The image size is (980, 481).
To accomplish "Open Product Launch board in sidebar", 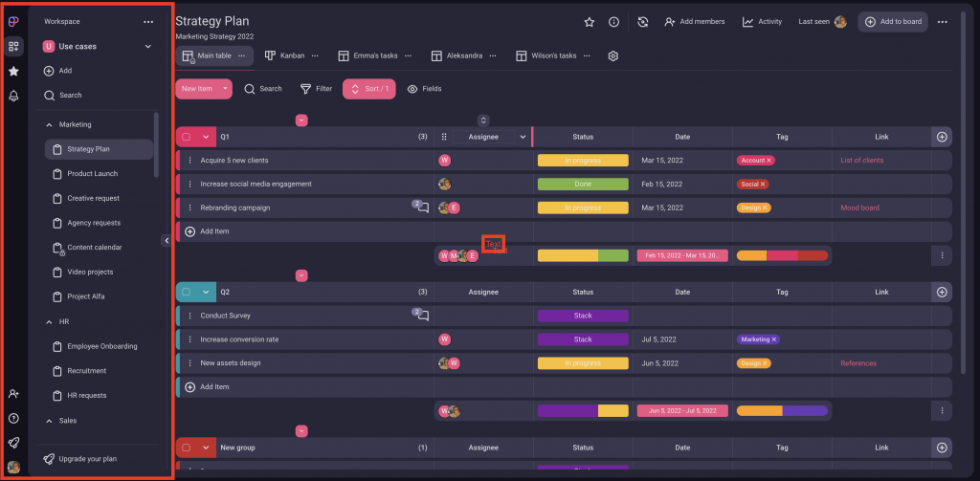I will click(x=92, y=174).
